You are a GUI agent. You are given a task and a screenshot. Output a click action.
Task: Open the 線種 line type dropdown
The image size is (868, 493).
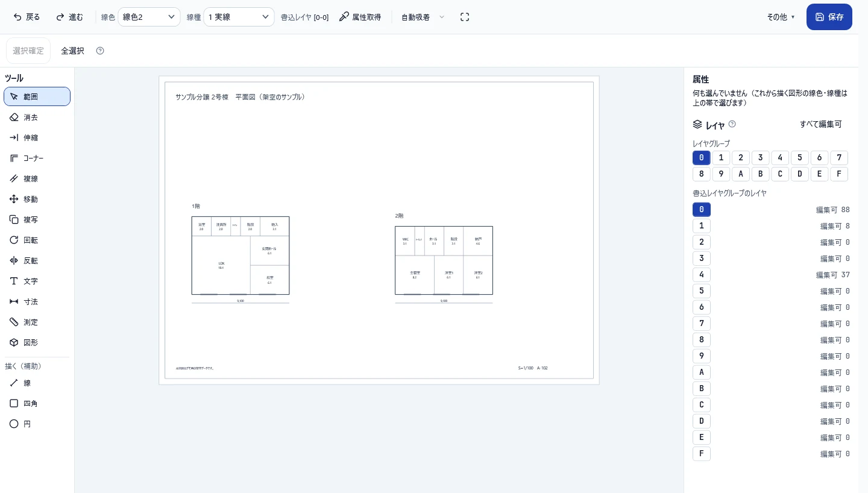[239, 17]
